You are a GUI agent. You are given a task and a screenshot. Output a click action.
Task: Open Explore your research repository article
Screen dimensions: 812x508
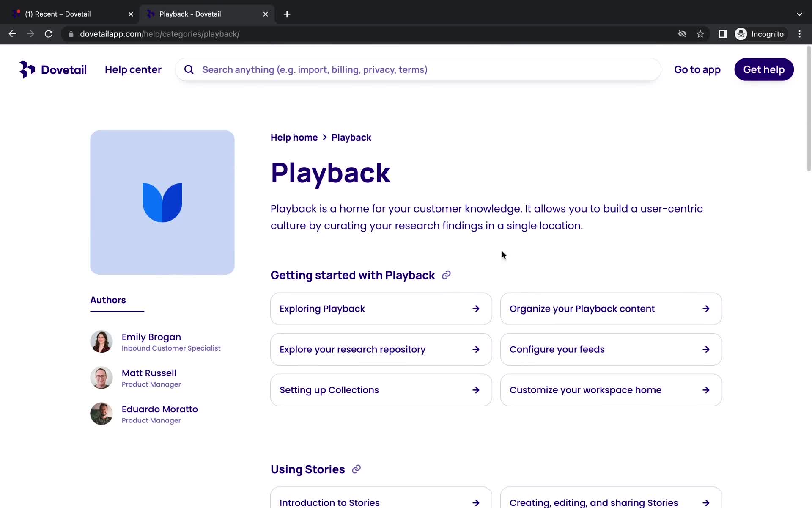381,350
